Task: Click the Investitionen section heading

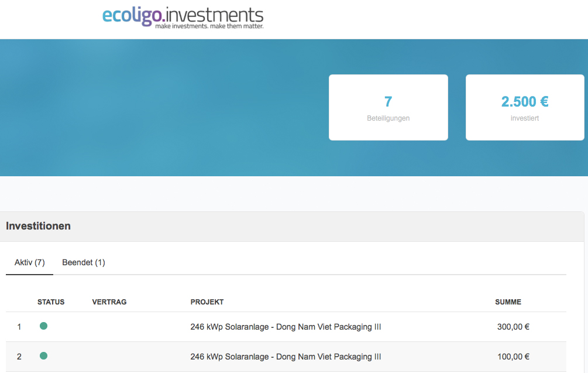Action: click(38, 226)
